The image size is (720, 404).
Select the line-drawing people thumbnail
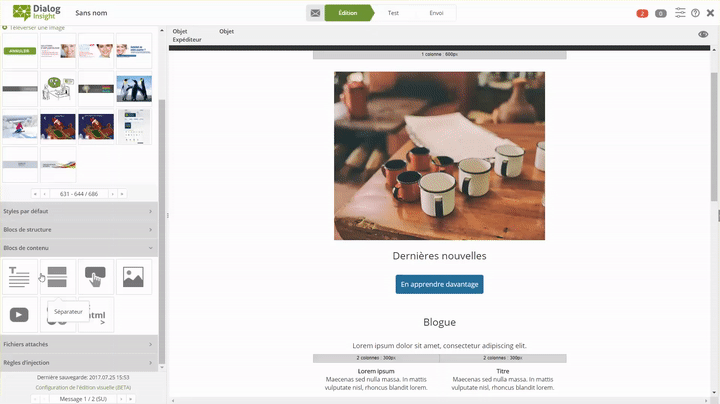pos(58,89)
